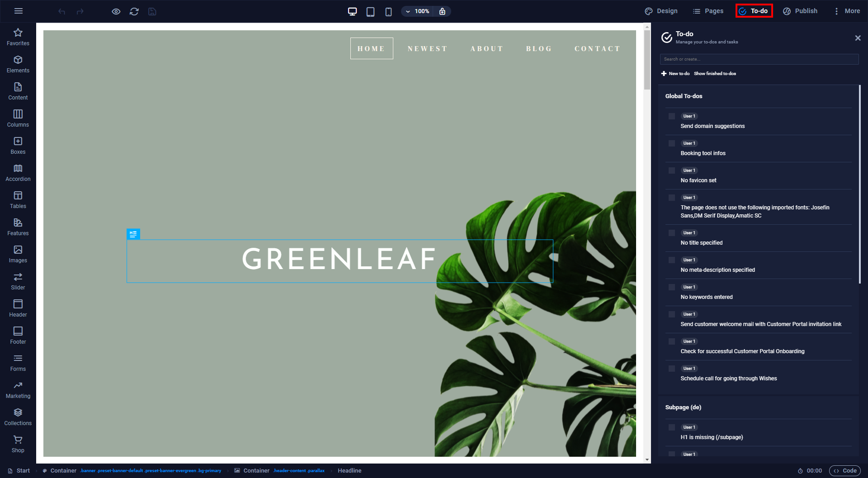868x478 pixels.
Task: Select the Accordion sidebar icon
Action: click(18, 173)
